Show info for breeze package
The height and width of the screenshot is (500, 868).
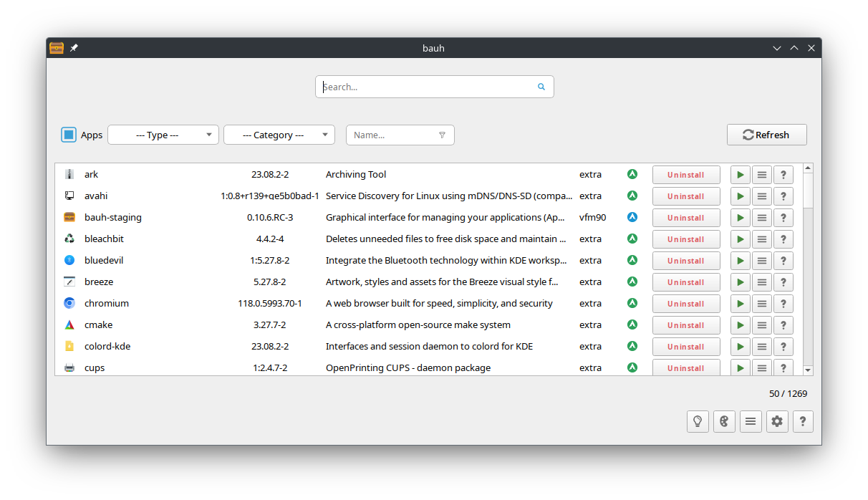tap(783, 282)
